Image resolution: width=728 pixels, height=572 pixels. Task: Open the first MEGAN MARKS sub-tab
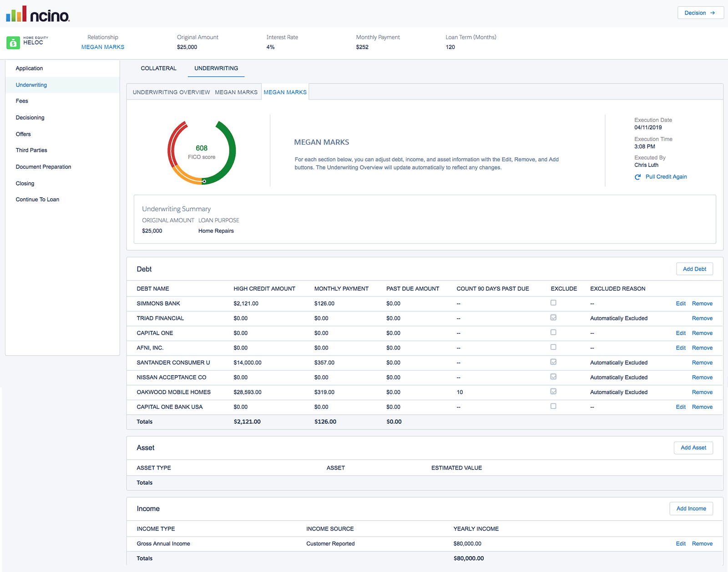point(236,92)
